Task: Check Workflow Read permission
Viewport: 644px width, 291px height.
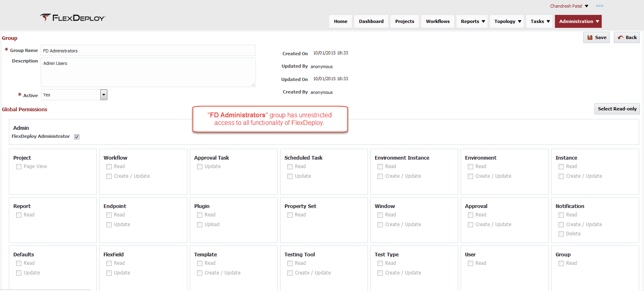Action: pyautogui.click(x=109, y=166)
